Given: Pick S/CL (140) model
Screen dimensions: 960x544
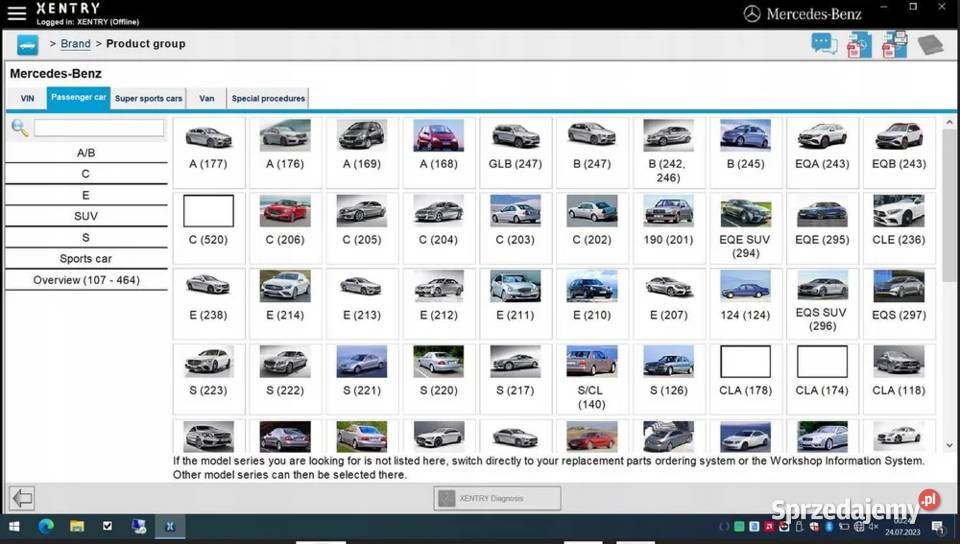Looking at the screenshot, I should pyautogui.click(x=592, y=379).
